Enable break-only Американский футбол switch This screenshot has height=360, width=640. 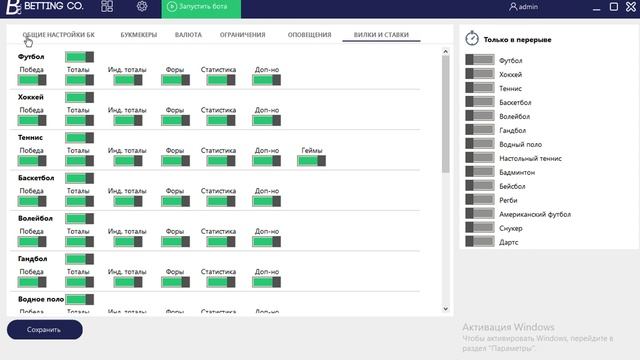pyautogui.click(x=480, y=213)
